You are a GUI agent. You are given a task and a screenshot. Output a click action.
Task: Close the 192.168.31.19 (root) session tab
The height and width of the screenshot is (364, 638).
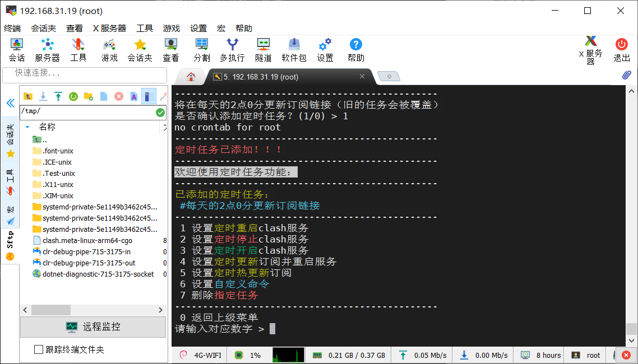362,76
